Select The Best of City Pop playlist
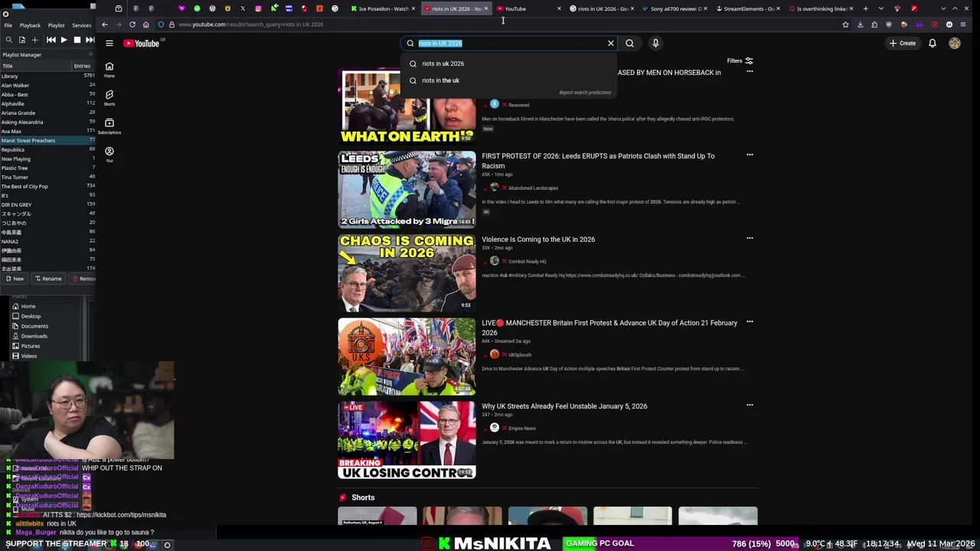Viewport: 980px width, 551px height. 47,186
